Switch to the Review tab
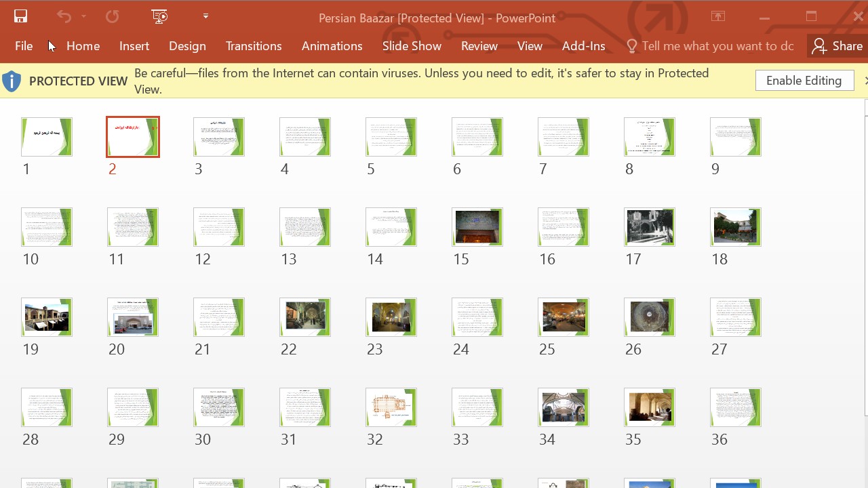Image resolution: width=868 pixels, height=488 pixels. tap(479, 46)
